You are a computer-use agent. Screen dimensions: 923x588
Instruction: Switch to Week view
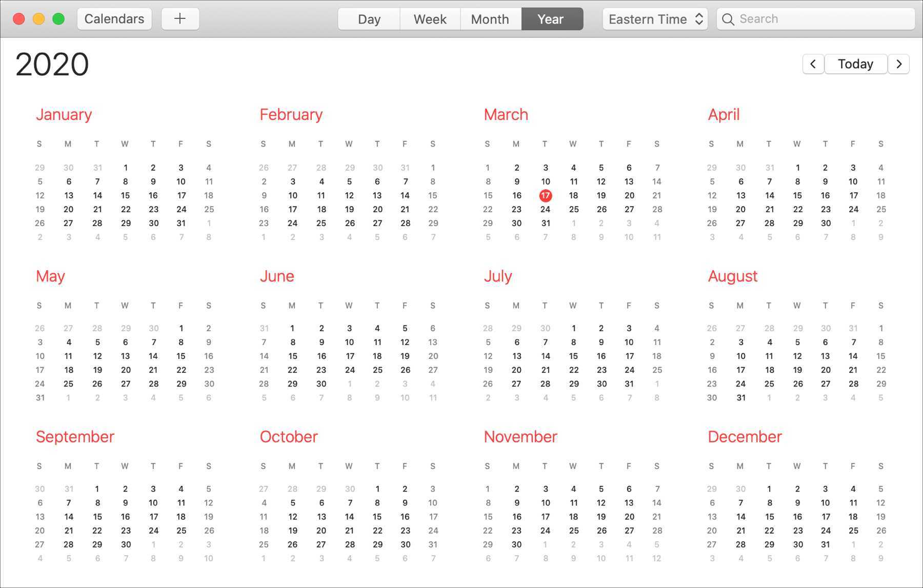tap(430, 19)
